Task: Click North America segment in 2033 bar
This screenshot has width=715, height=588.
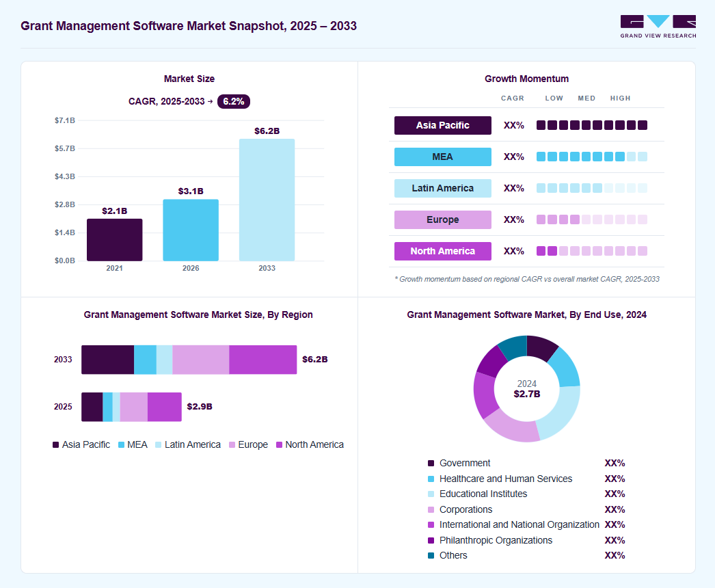Action: coord(262,360)
